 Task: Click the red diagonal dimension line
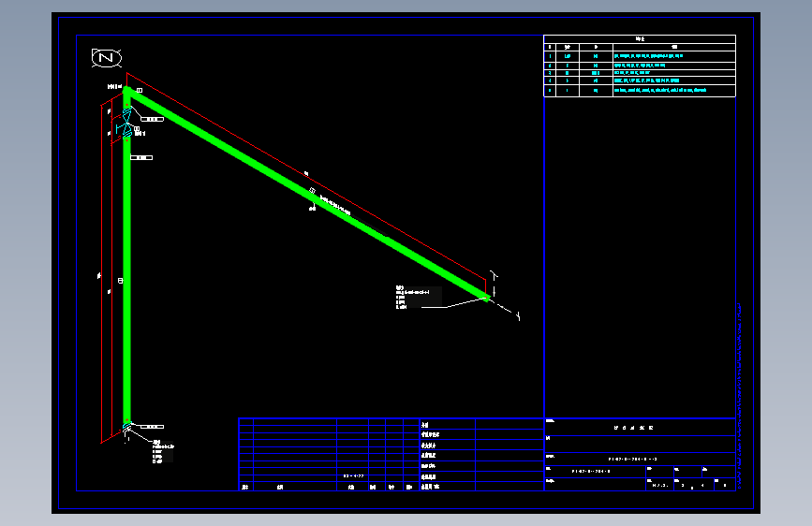pyautogui.click(x=306, y=176)
